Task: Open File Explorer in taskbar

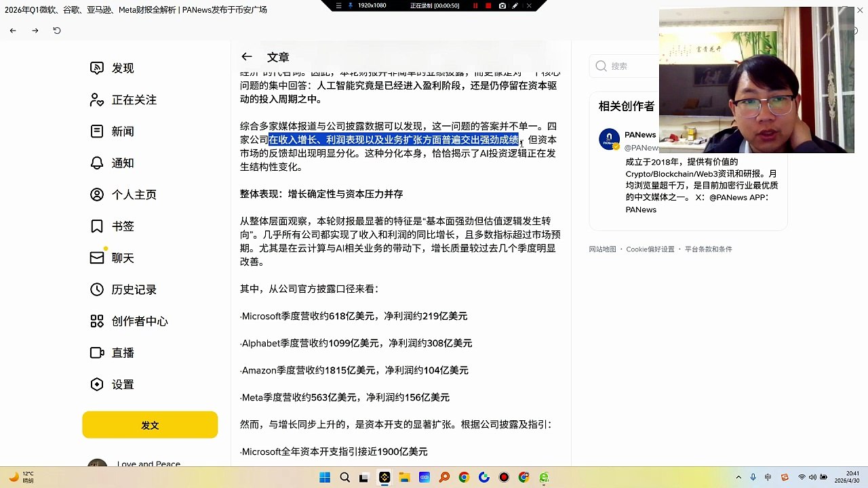Action: click(x=404, y=477)
